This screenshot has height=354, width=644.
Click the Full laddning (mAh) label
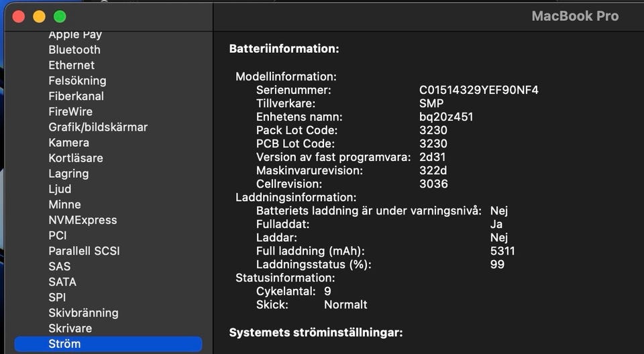point(310,251)
